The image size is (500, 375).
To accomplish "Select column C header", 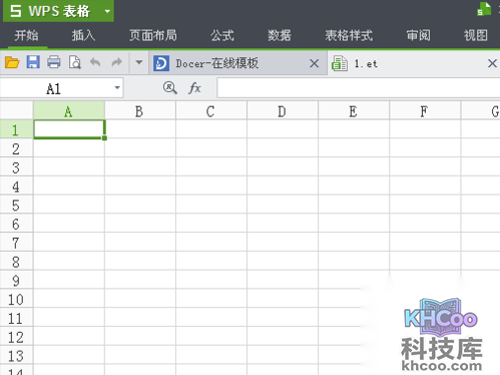I will click(211, 111).
